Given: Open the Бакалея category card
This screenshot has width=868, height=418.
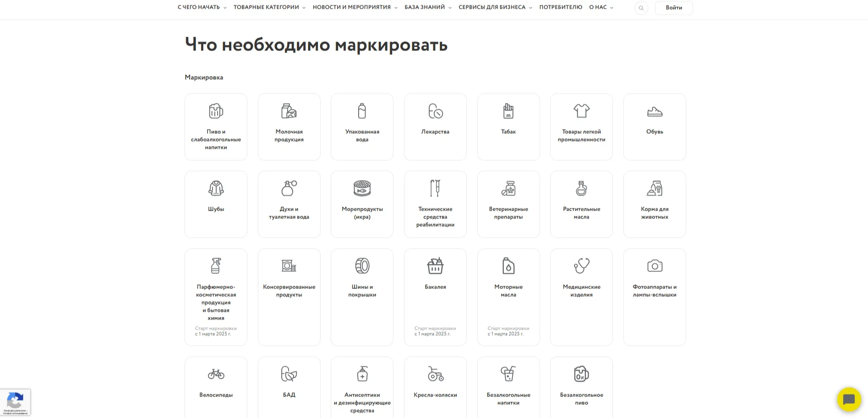Looking at the screenshot, I should tap(435, 297).
